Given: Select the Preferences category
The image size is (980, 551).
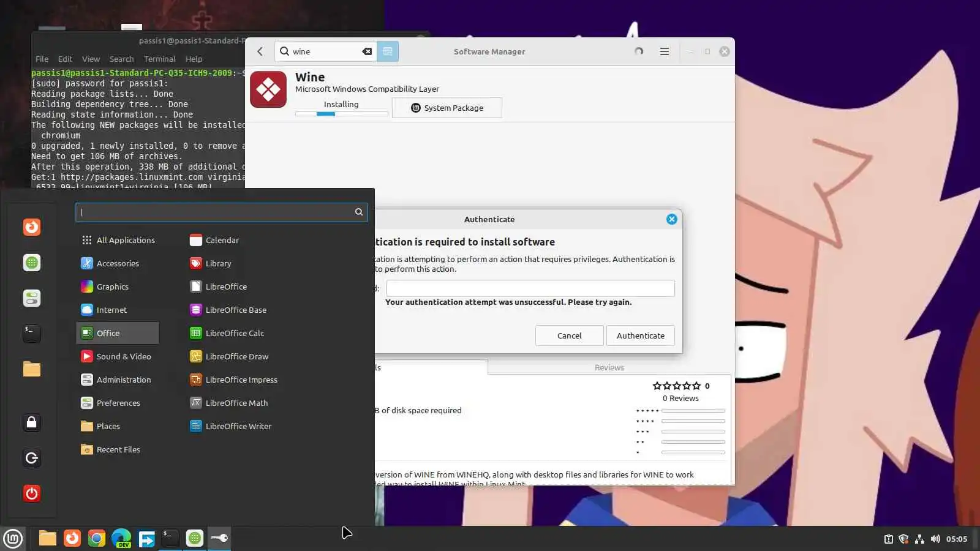Looking at the screenshot, I should pos(118,403).
